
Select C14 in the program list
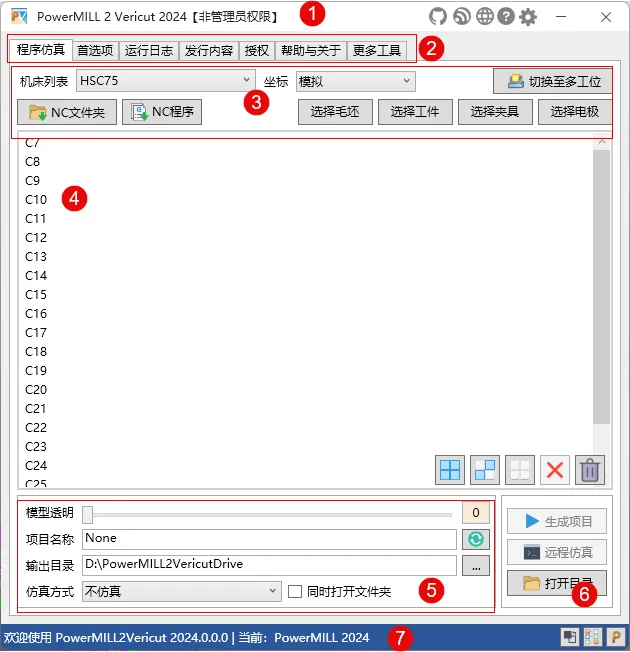coord(36,276)
